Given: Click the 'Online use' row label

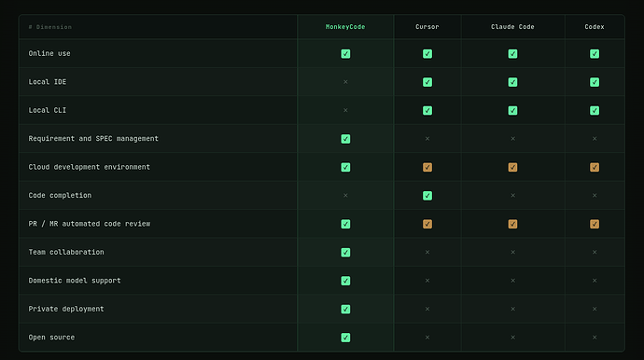Looking at the screenshot, I should pyautogui.click(x=49, y=53).
